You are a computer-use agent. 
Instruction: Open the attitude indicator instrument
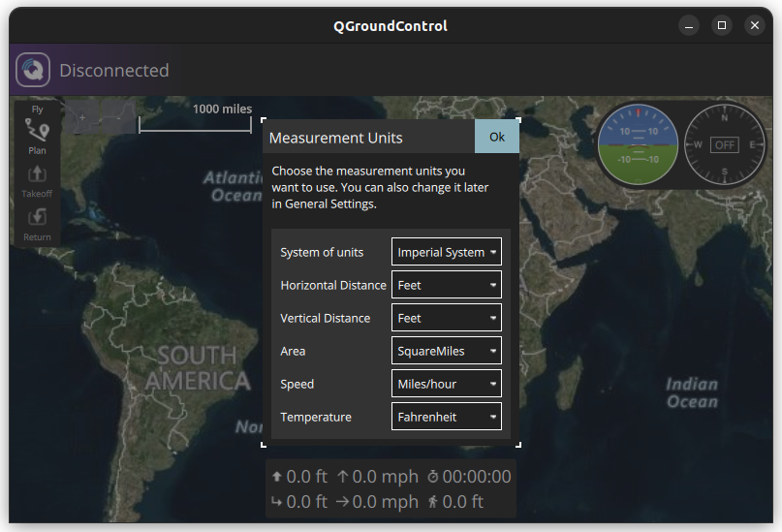638,144
